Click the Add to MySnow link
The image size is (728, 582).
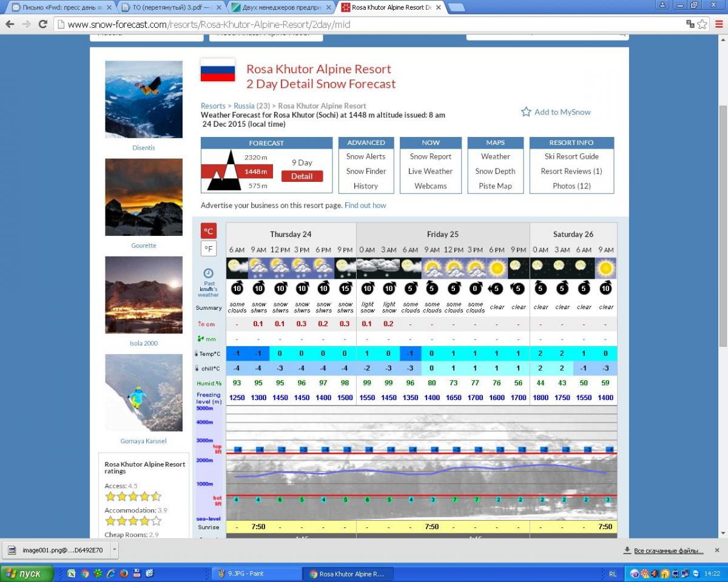click(562, 112)
